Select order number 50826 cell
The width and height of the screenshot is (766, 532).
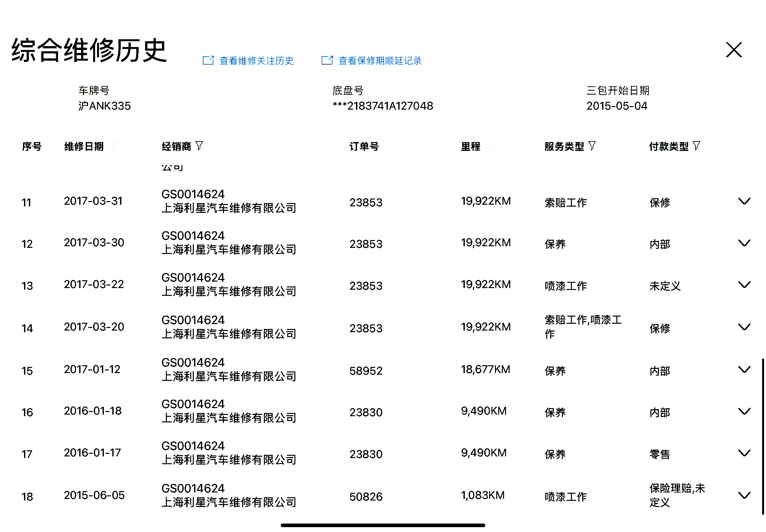pos(365,497)
